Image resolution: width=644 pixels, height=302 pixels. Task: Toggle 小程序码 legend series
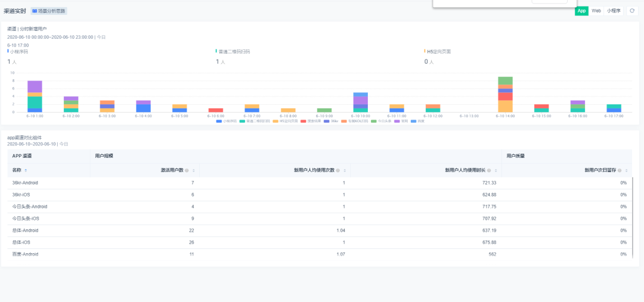[x=227, y=121]
